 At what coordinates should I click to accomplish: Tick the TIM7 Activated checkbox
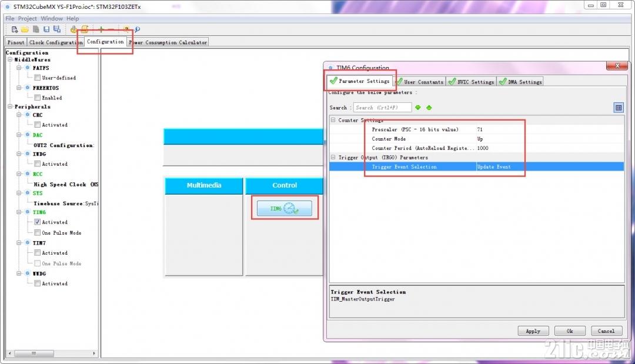(x=37, y=253)
